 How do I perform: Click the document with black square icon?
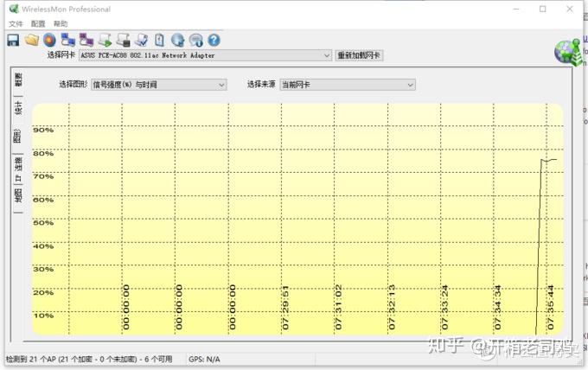click(124, 40)
